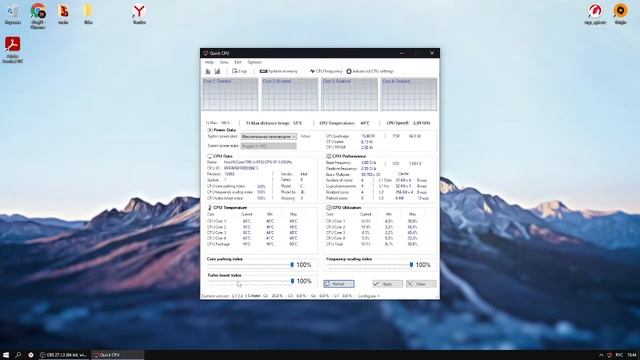Image resolution: width=640 pixels, height=360 pixels.
Task: Click the Turbo boost index slider handle
Action: pyautogui.click(x=292, y=281)
